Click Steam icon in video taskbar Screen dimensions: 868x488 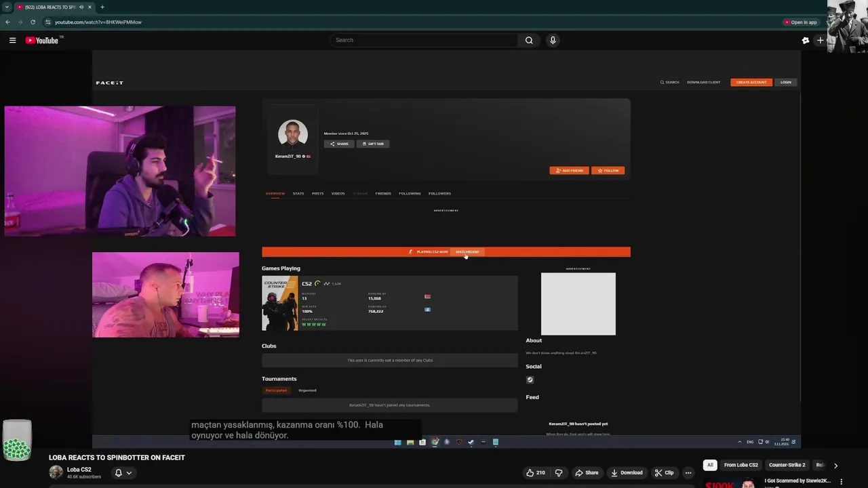click(x=471, y=443)
